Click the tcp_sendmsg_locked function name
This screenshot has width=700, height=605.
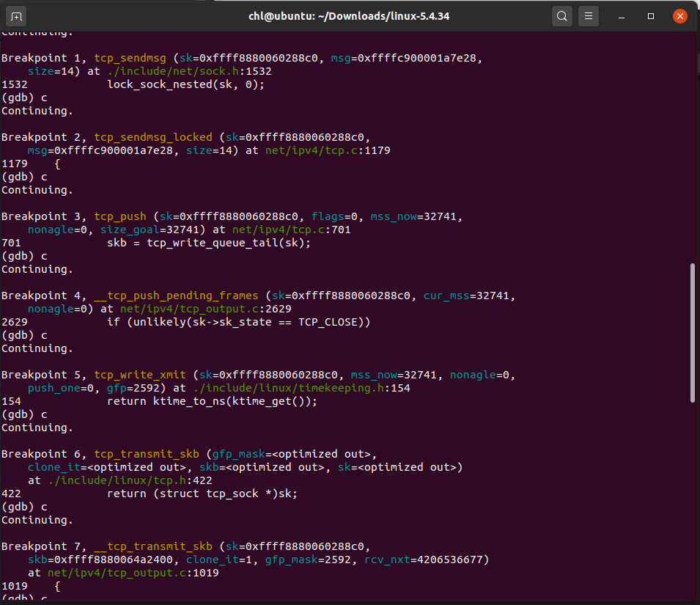click(x=153, y=138)
